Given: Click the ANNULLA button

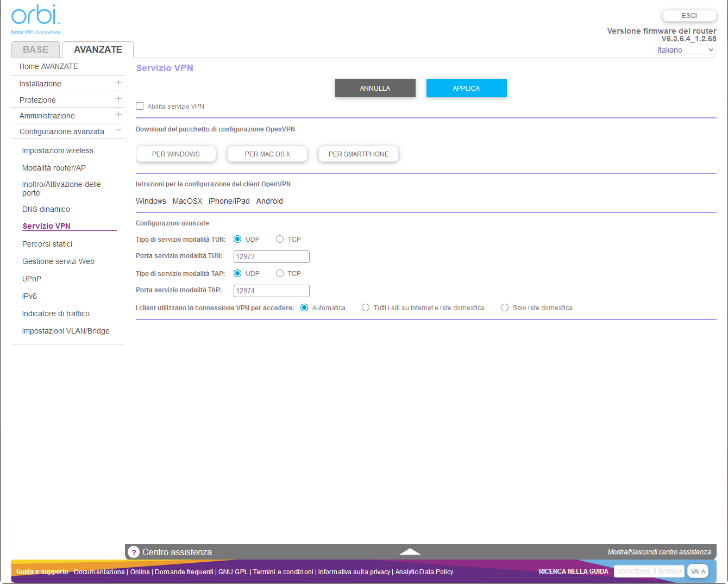Looking at the screenshot, I should (x=375, y=88).
